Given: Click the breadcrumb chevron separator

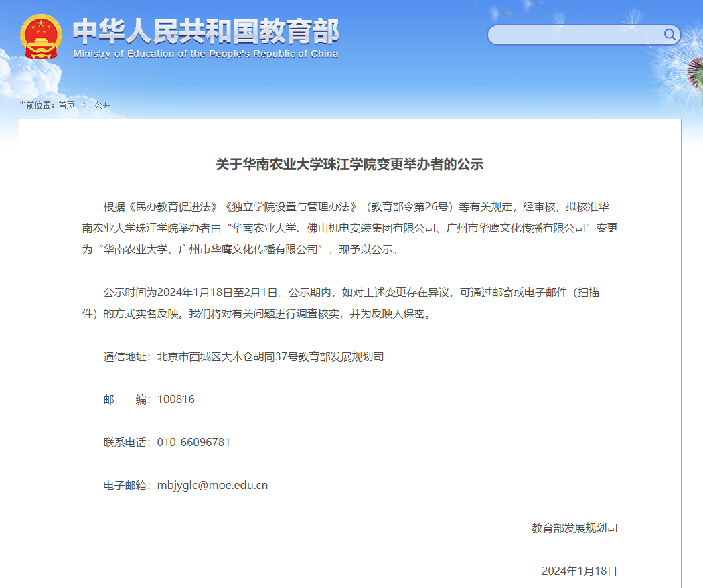Looking at the screenshot, I should coord(85,105).
